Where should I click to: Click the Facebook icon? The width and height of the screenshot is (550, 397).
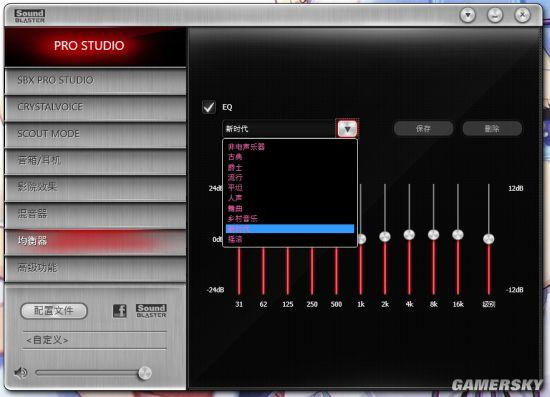[x=120, y=311]
